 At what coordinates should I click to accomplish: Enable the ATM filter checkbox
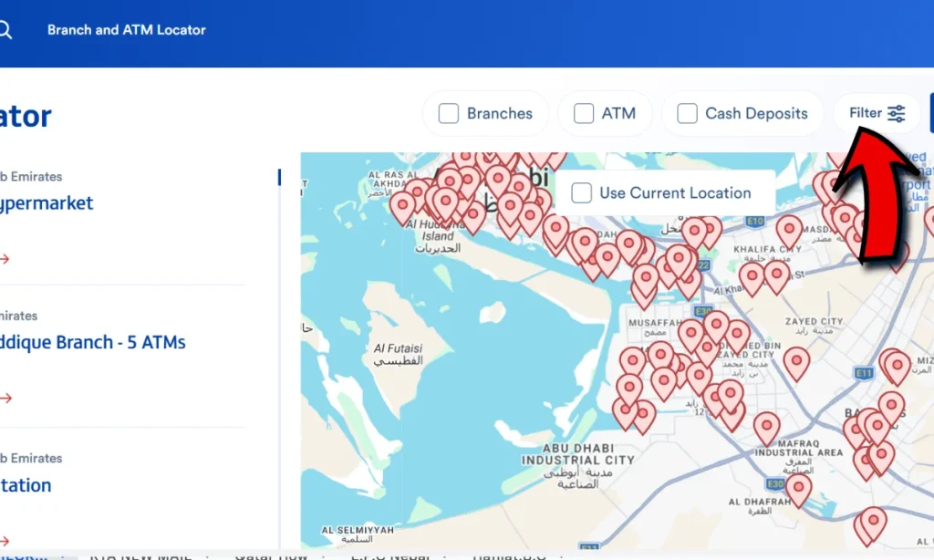tap(584, 113)
